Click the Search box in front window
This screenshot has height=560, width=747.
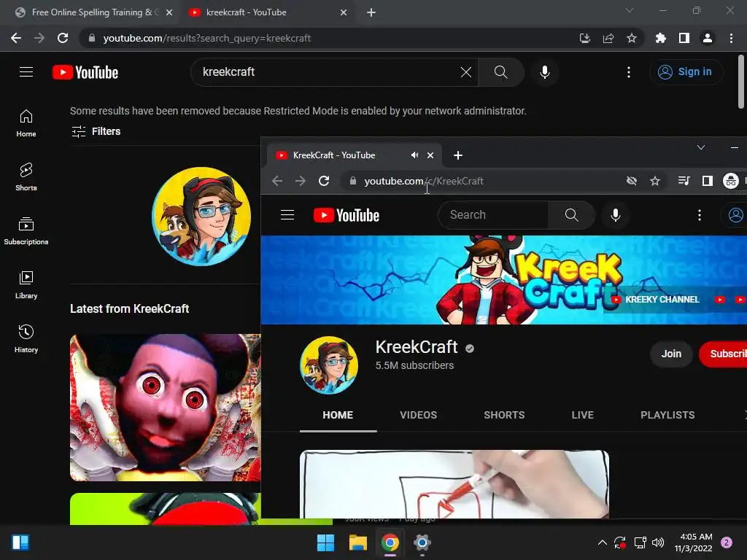493,215
